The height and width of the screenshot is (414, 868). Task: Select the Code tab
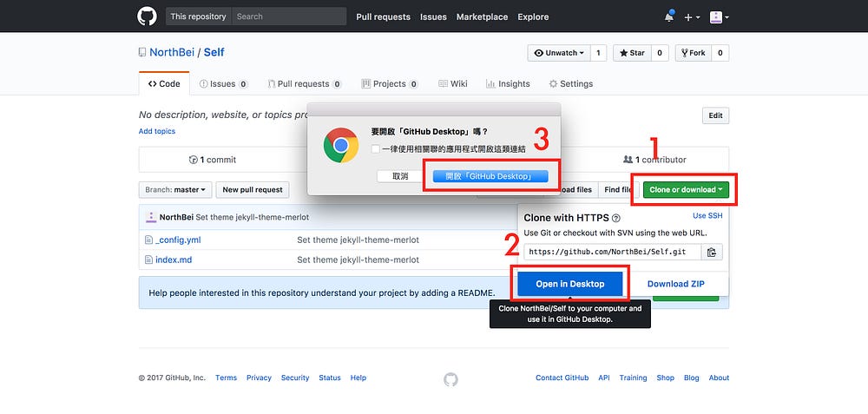tap(164, 83)
